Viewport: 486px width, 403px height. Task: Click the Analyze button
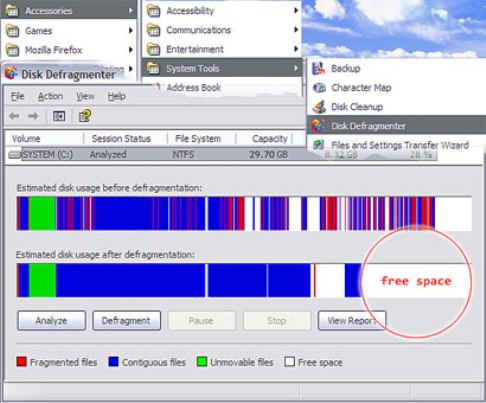(52, 321)
